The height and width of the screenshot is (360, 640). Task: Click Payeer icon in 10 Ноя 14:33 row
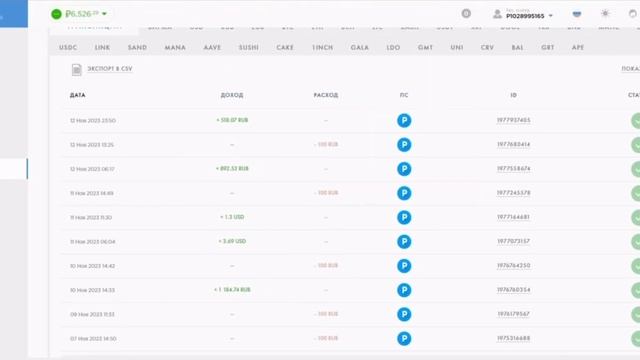tap(404, 290)
